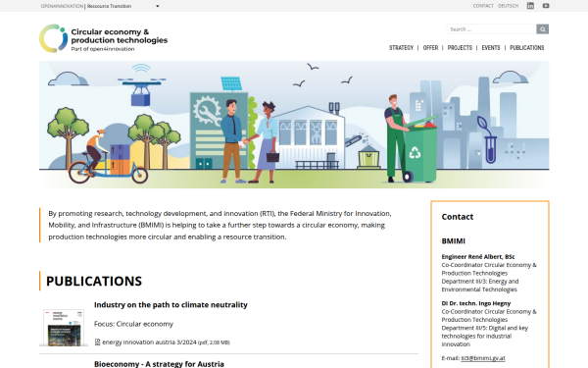The width and height of the screenshot is (588, 368).
Task: Click the PDF file icon beside energy innovation austria
Action: point(97,342)
